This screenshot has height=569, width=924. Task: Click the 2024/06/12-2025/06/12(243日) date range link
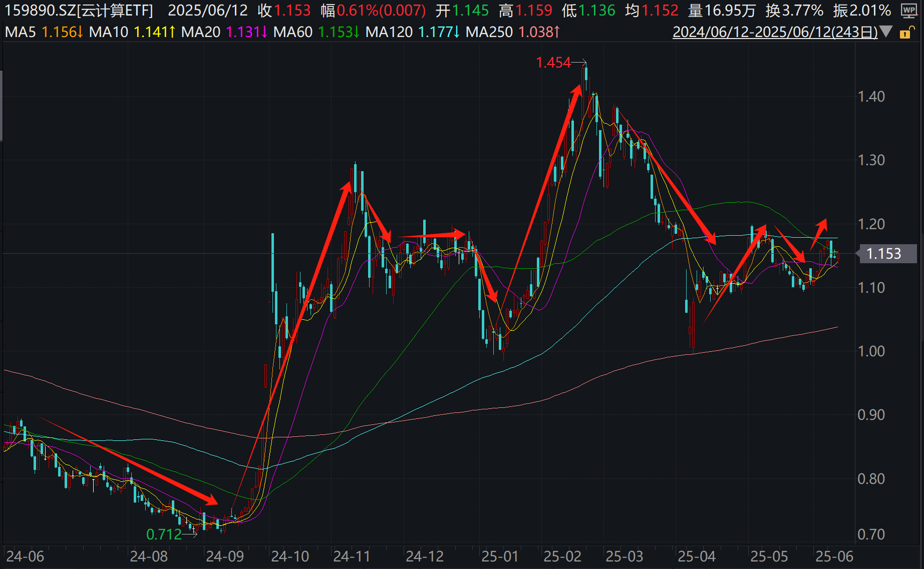pos(775,32)
